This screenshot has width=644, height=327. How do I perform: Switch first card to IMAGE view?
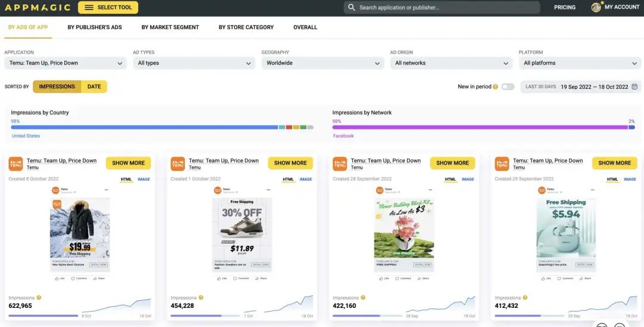tap(144, 179)
